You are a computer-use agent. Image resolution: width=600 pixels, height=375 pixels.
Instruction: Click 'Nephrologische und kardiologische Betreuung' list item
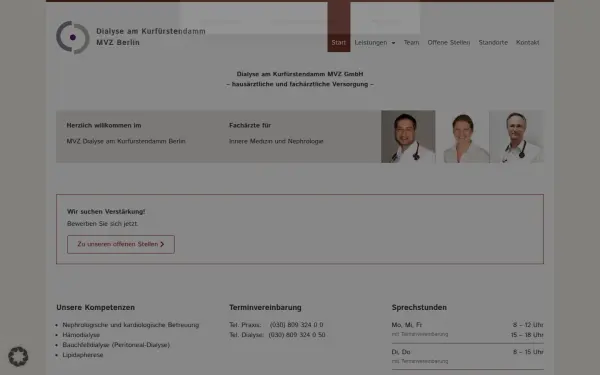click(x=131, y=325)
